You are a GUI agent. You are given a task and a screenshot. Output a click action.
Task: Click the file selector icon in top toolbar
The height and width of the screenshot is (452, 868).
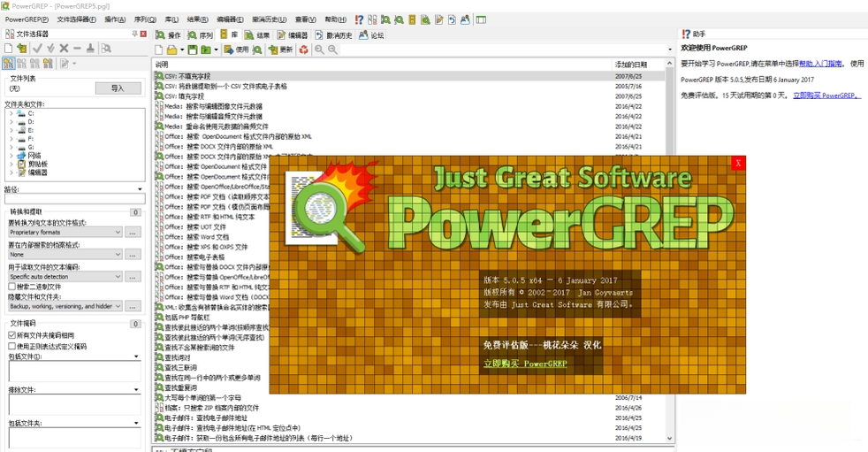click(x=372, y=20)
